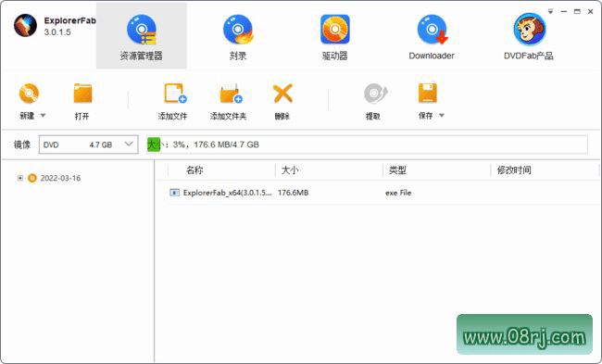Maximize the ExplorerFab window
This screenshot has width=602, height=364.
577,11
